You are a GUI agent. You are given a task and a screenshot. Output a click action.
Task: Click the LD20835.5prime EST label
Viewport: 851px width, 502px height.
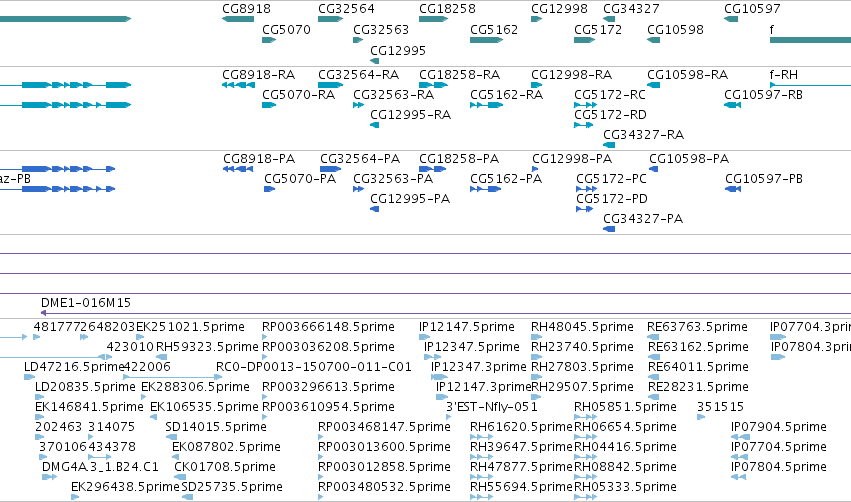click(85, 387)
